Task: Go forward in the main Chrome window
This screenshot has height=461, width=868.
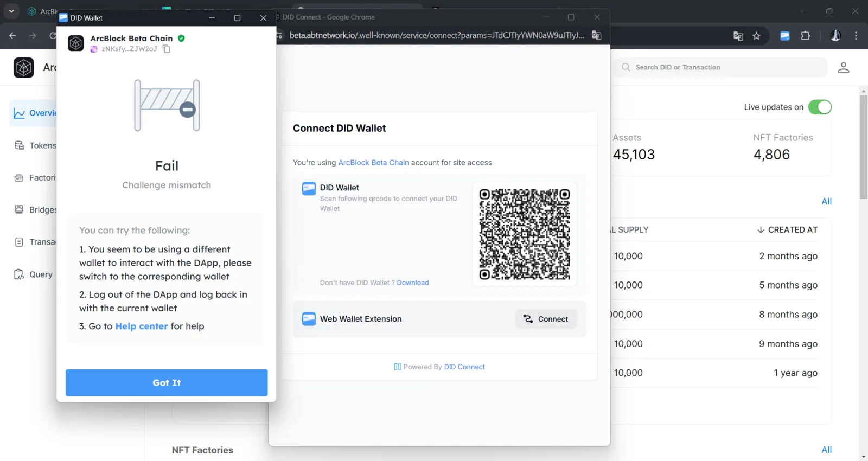Action: click(x=33, y=36)
